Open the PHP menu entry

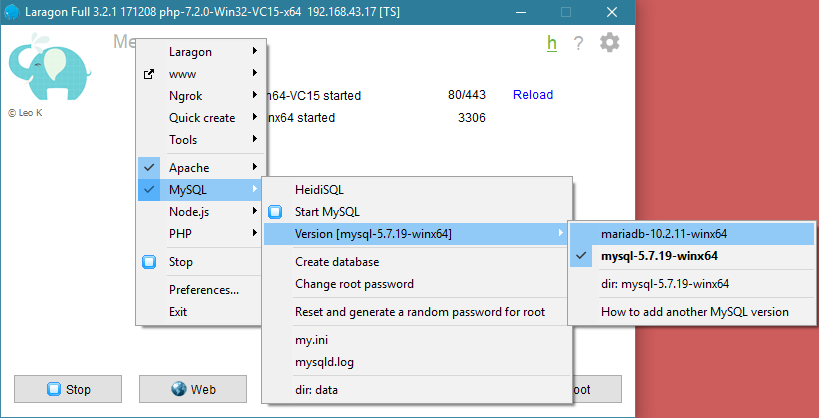point(201,234)
